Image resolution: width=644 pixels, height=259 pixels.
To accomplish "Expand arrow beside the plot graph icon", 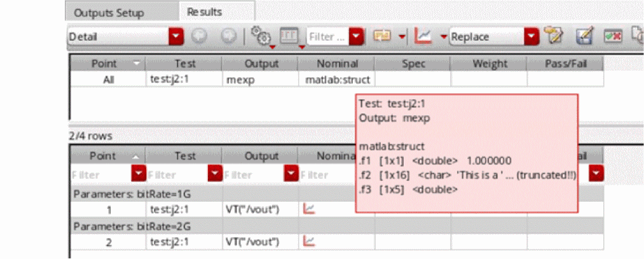I will coord(443,36).
